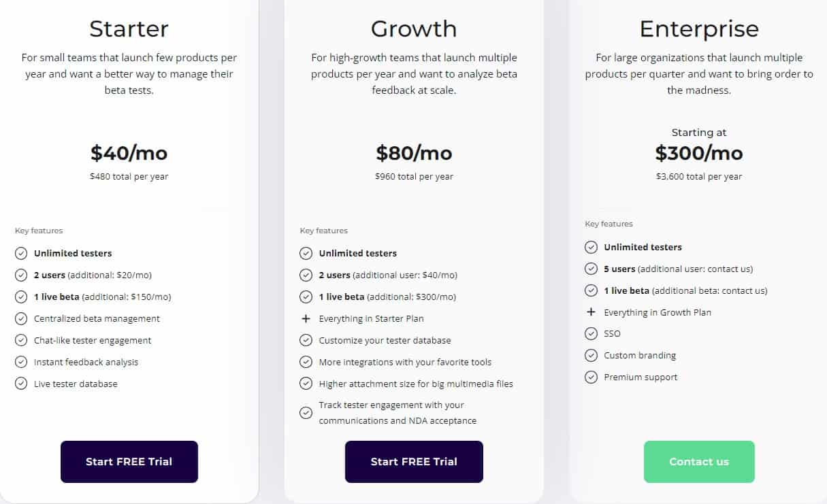
Task: Click the checkmark beside Custom branding
Action: [591, 355]
